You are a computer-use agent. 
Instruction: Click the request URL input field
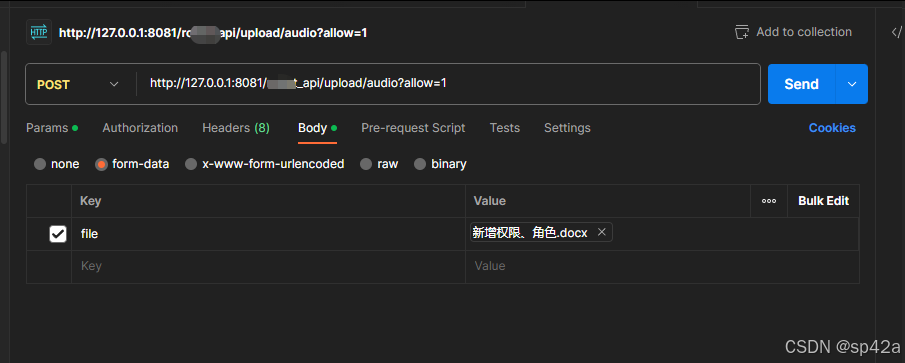[x=447, y=84]
